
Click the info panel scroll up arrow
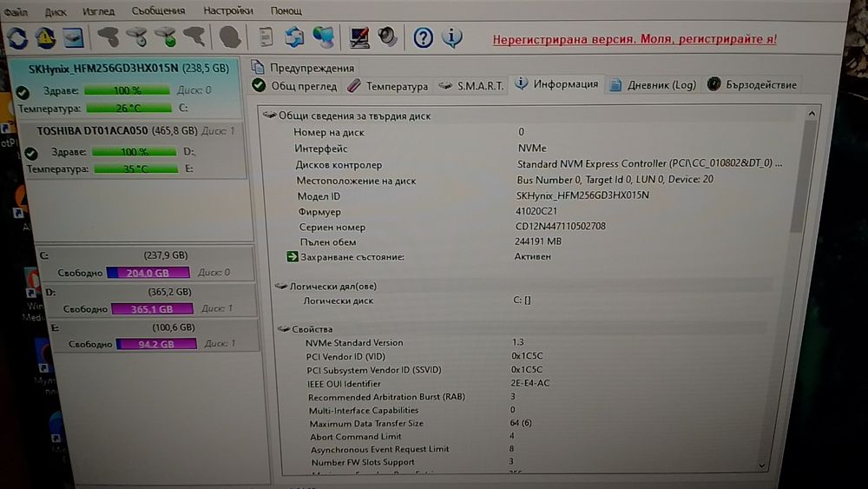[812, 114]
